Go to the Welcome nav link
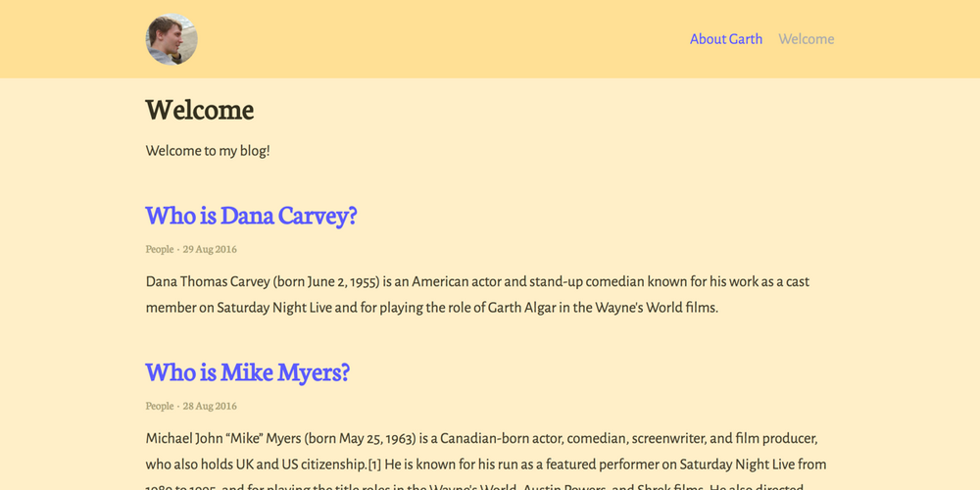980x490 pixels. coord(807,39)
